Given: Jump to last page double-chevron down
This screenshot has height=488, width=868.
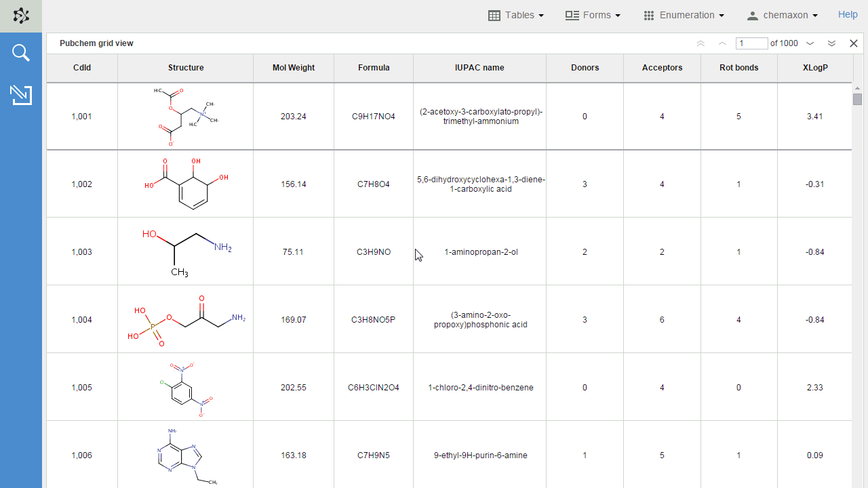Looking at the screenshot, I should click(831, 43).
